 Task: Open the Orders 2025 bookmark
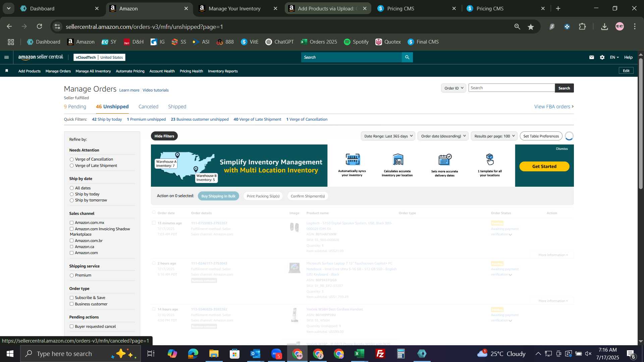point(319,42)
